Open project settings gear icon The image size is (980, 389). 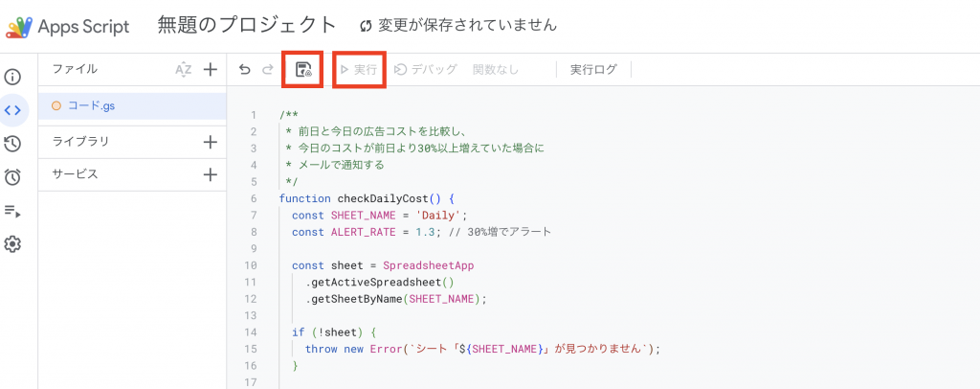coord(13,244)
